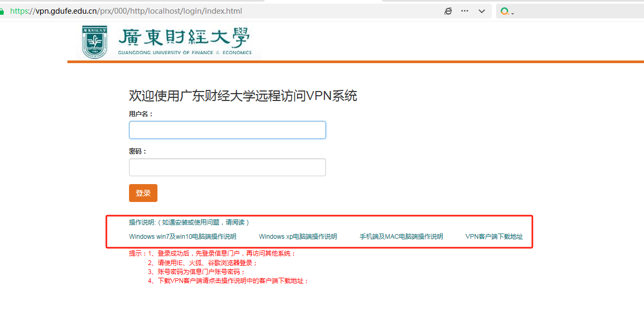
Task: Open the VPN客户端下载地址 download link
Action: [493, 236]
